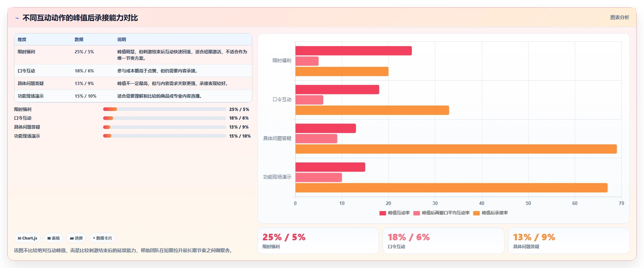The height and width of the screenshot is (268, 644).
Task: Click the 数据 column header
Action: point(79,40)
